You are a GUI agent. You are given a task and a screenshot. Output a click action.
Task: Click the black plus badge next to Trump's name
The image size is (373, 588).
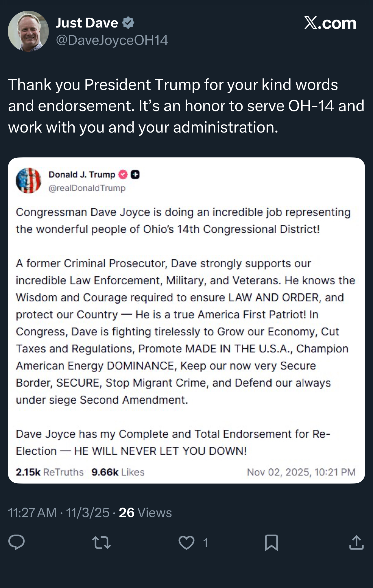click(x=135, y=174)
